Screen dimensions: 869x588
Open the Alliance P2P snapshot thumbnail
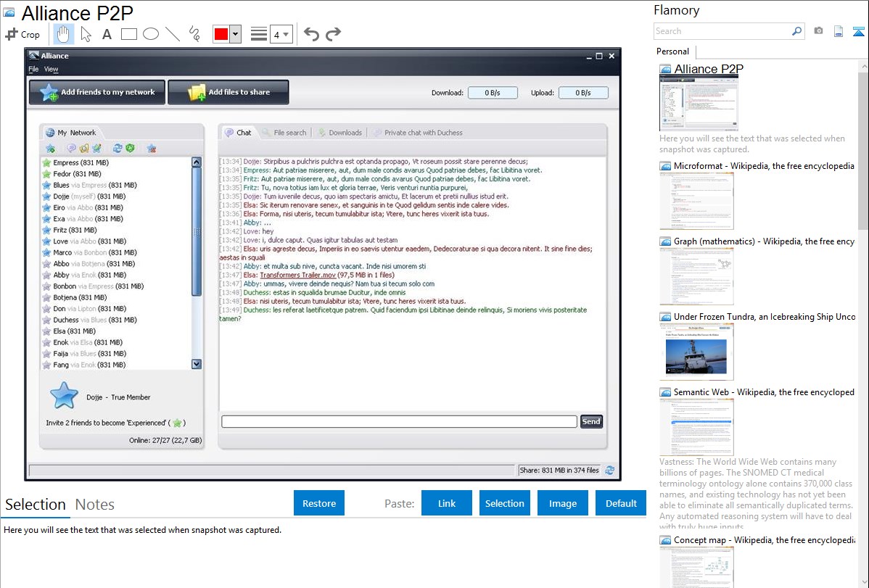click(699, 103)
